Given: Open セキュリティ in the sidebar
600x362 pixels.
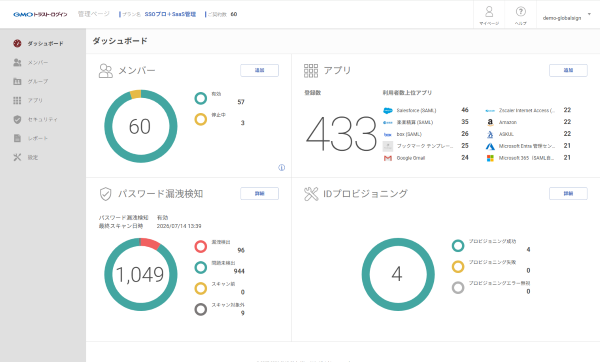Looking at the screenshot, I should 42,119.
